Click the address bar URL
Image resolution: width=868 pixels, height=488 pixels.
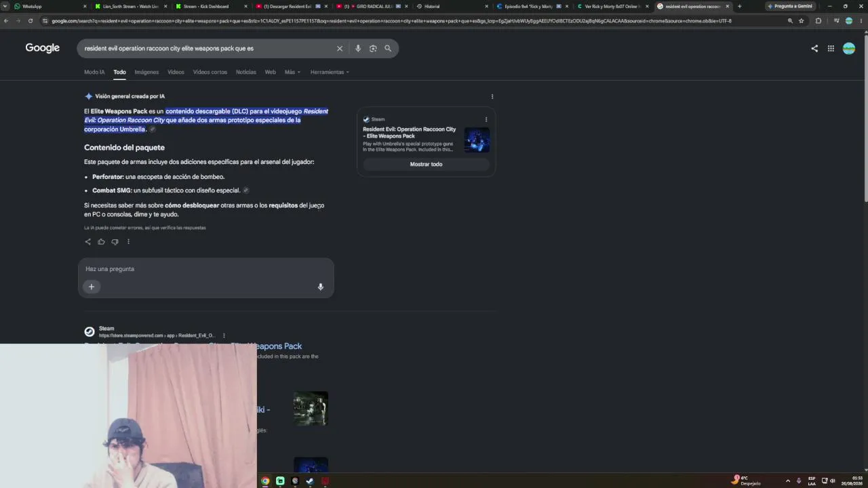point(391,21)
